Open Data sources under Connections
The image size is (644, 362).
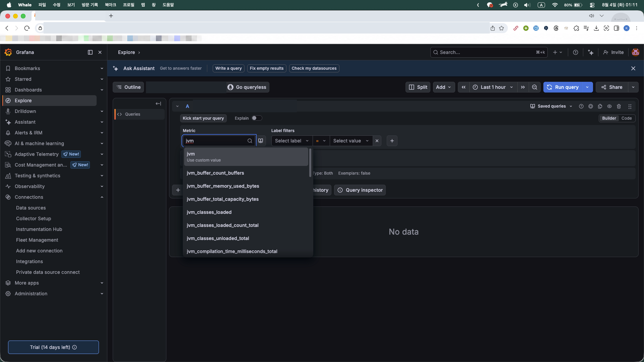31,208
